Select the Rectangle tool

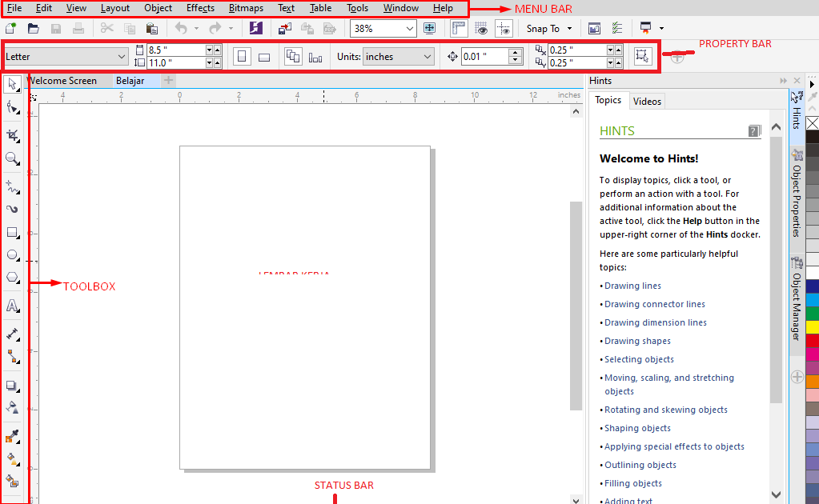(12, 232)
